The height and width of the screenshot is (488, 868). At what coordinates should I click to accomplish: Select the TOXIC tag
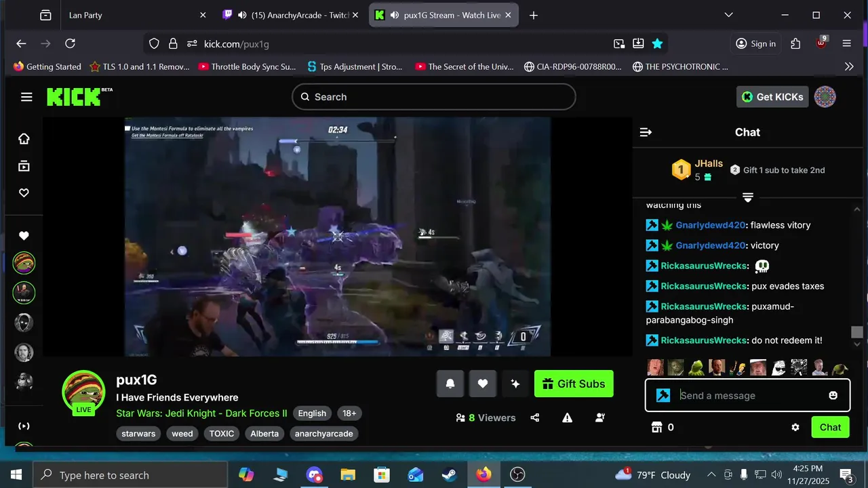pos(222,434)
